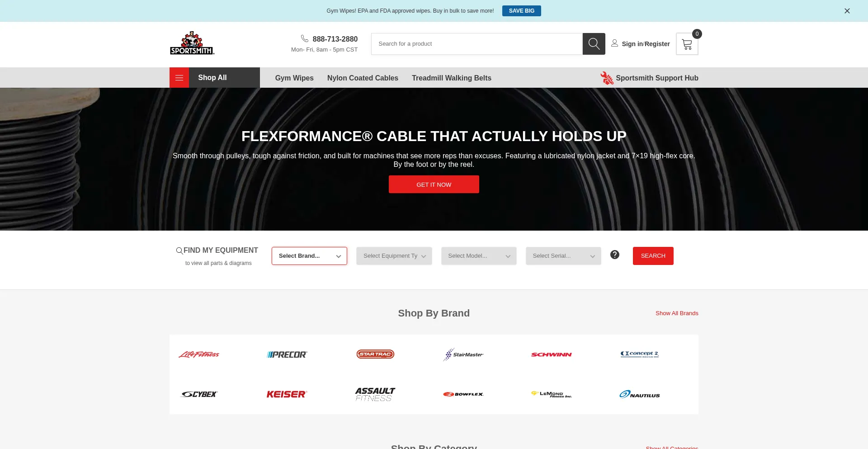Click the red SEARCH equipment button
The image size is (868, 449).
tap(653, 256)
